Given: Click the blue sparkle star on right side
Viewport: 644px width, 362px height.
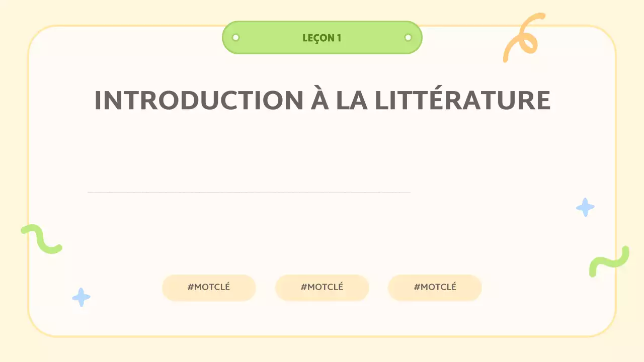Looking at the screenshot, I should click(585, 207).
